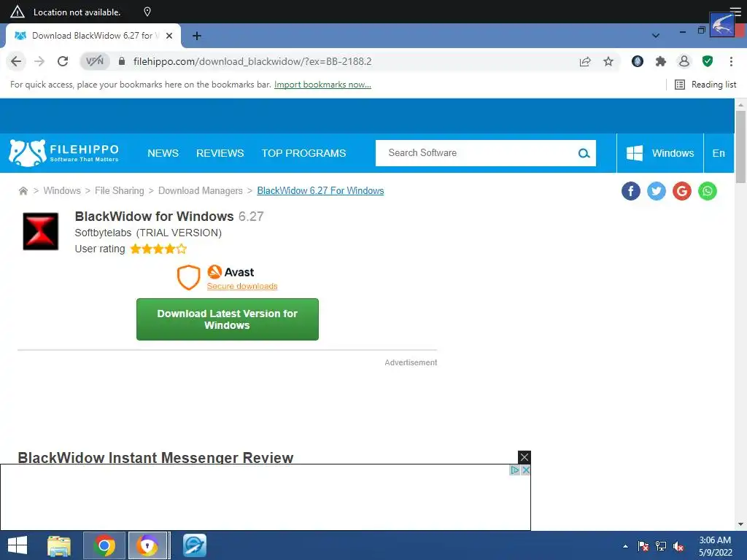The image size is (747, 560).
Task: Click Import bookmarks now link
Action: [x=322, y=85]
